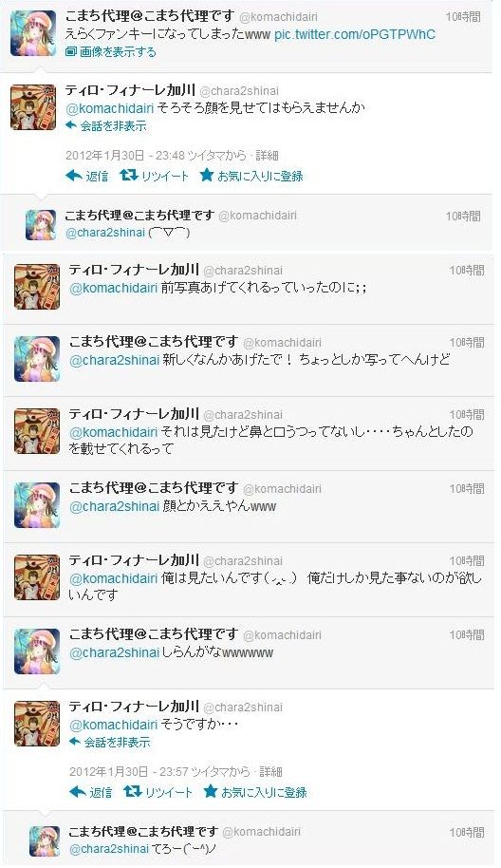Open the chara2shinai avatar on the 俺は見たいんです tweet

(37, 577)
